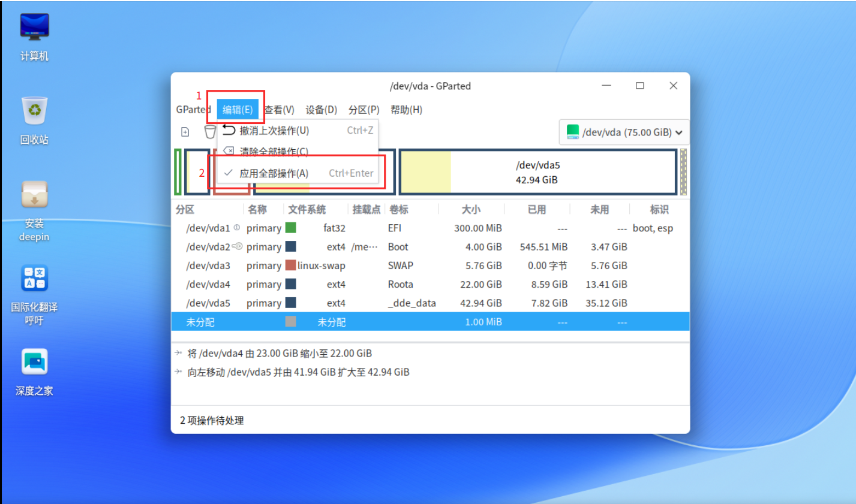Open the 分区(P) menu
Viewport: 856px width, 504px height.
364,110
